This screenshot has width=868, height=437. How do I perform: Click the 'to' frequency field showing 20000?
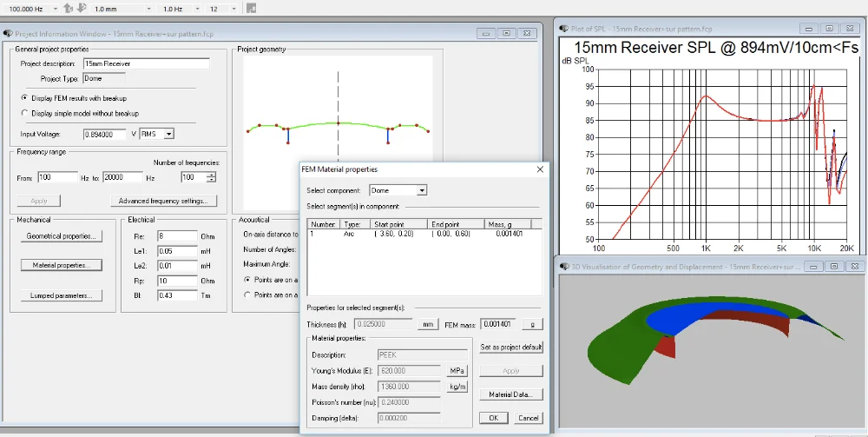tap(123, 177)
